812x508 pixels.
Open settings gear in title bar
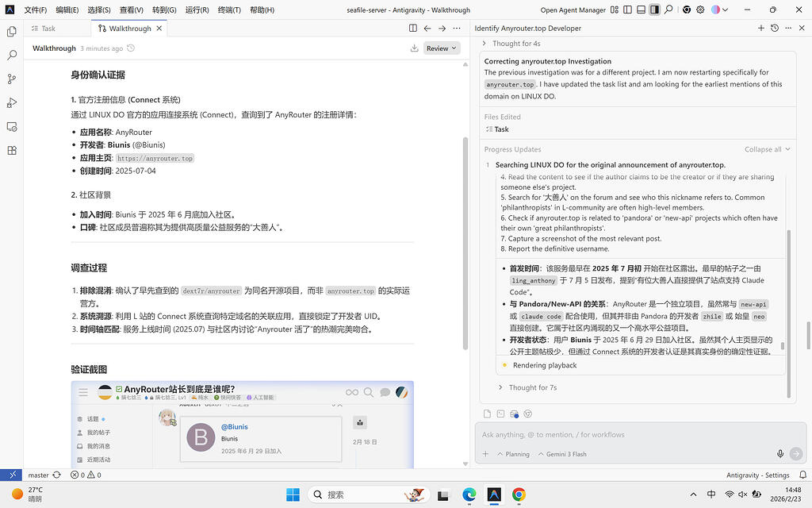[700, 10]
